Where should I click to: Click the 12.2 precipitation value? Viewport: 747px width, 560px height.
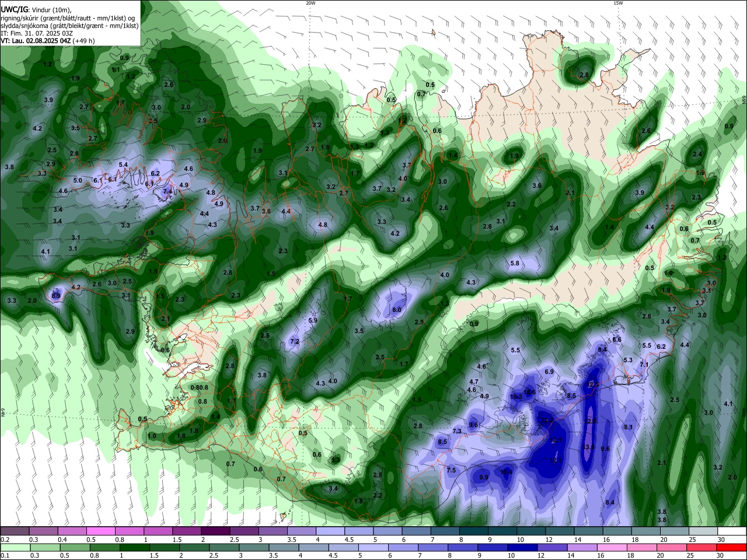(547, 420)
